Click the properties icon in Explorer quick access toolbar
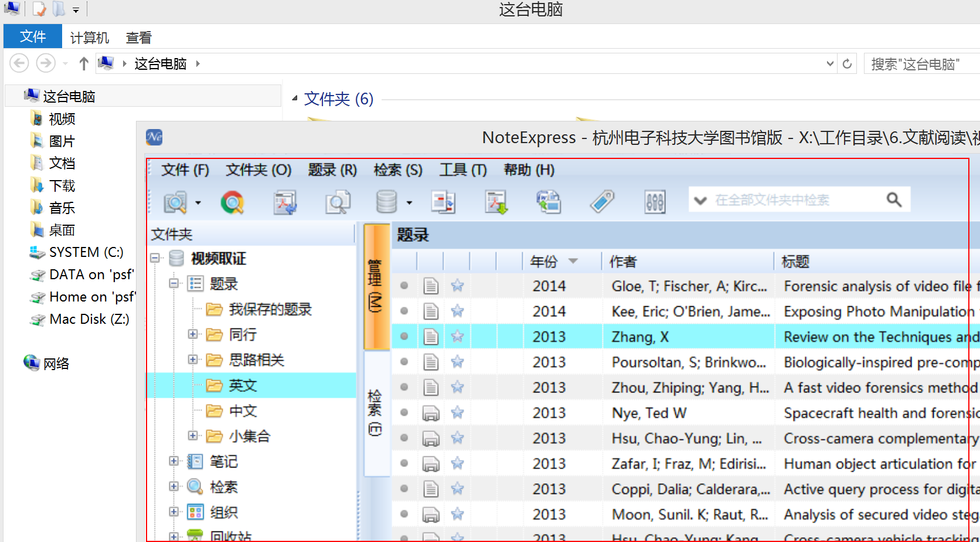 point(39,9)
